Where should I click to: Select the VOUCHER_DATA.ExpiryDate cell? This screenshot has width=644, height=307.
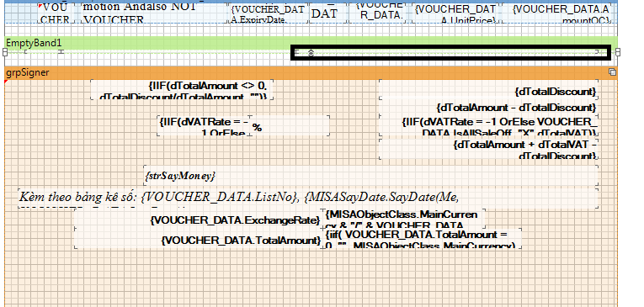(269, 13)
